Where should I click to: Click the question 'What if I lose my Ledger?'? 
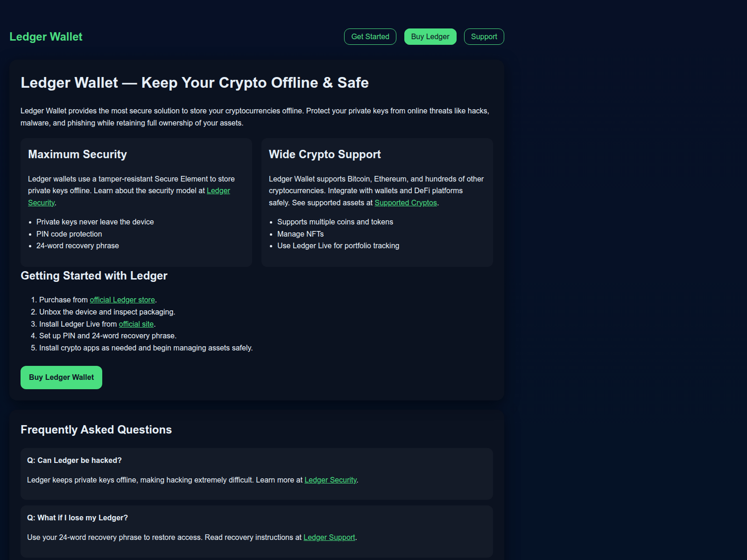(78, 518)
